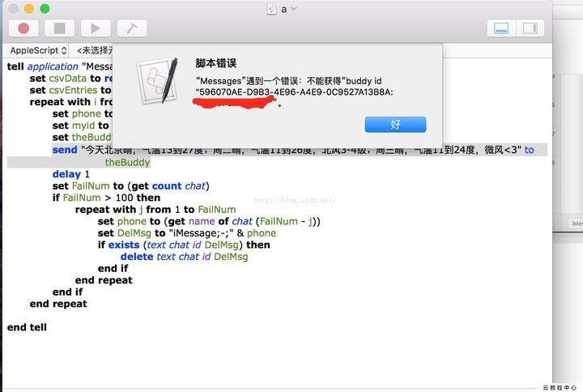Screen dimensions: 583x392
Task: Click the yellow minimize window button
Action: pos(28,9)
